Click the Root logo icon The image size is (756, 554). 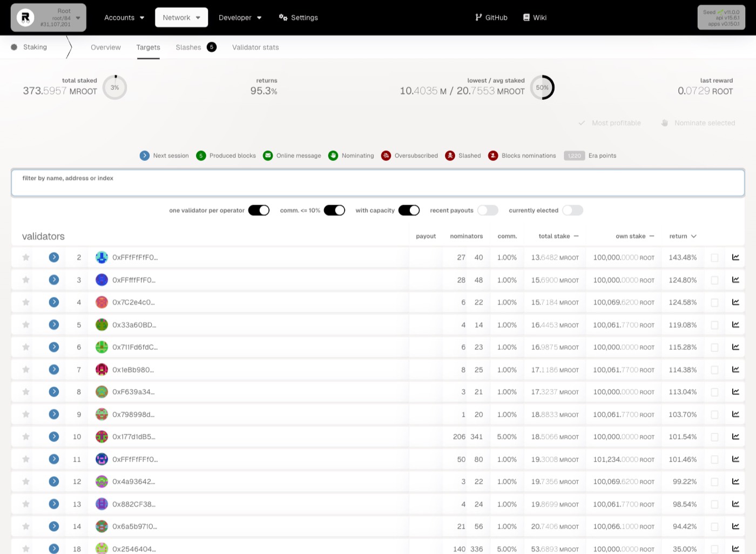click(25, 18)
